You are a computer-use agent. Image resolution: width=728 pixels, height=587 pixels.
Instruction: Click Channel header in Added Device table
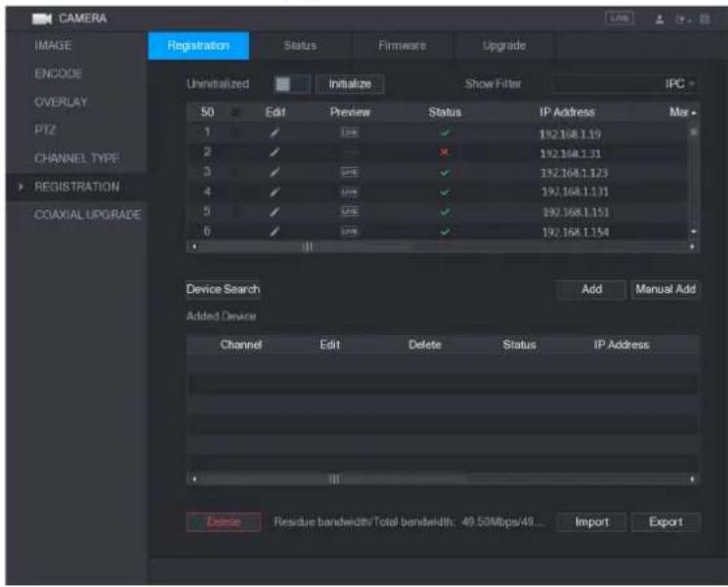pyautogui.click(x=241, y=345)
